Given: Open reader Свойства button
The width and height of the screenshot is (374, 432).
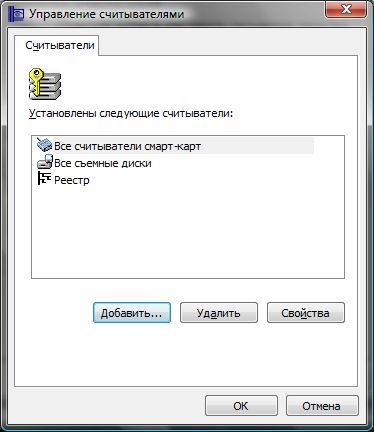Looking at the screenshot, I should 306,313.
